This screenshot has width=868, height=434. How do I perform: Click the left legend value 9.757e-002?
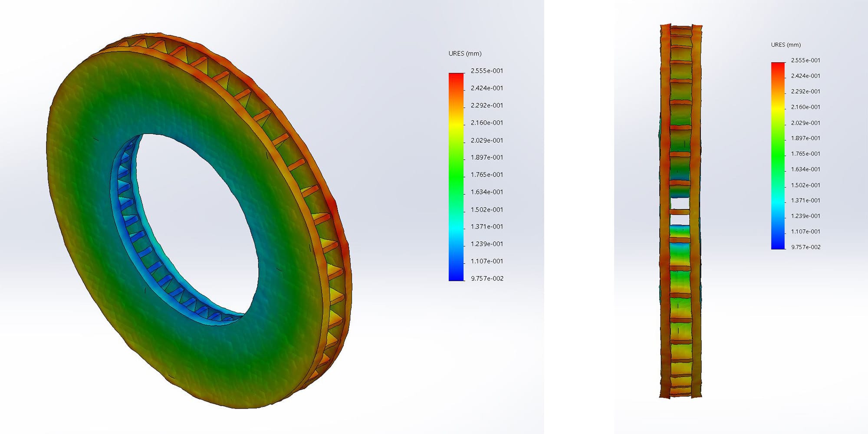pos(487,279)
